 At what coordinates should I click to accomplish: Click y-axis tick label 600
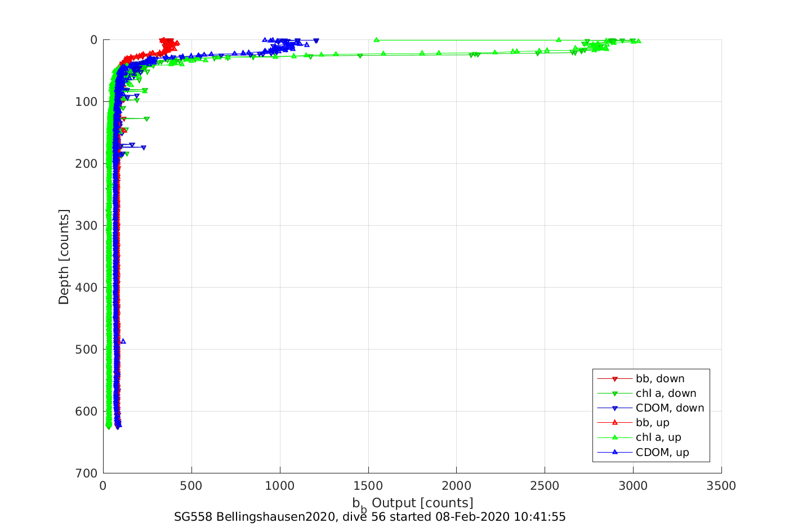point(87,412)
